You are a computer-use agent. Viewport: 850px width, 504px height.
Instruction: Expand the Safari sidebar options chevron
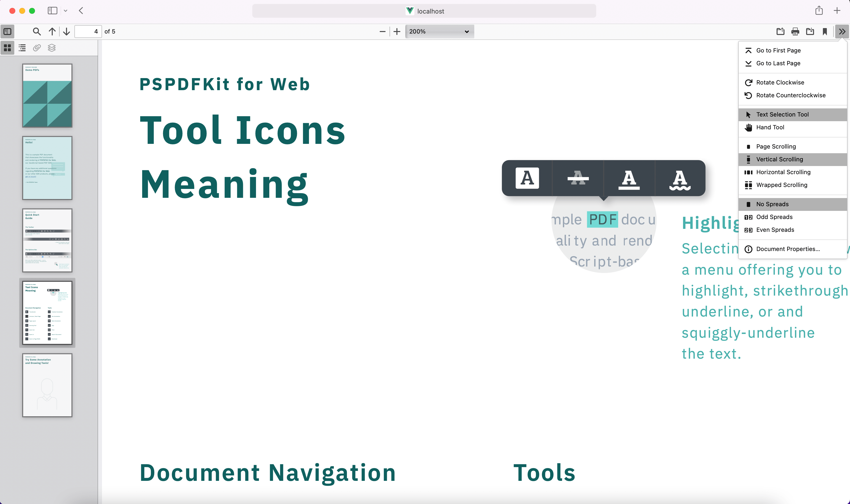[66, 11]
